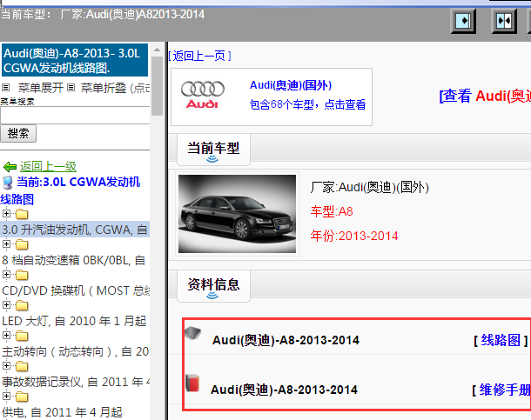The image size is (531, 420).
Task: Click the 菜单展开 text label
Action: [x=41, y=88]
